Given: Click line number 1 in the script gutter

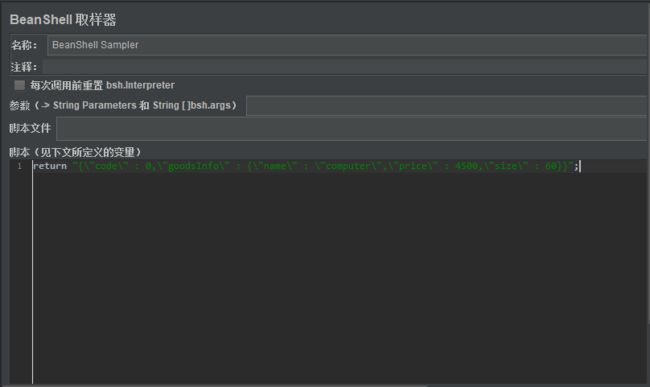Looking at the screenshot, I should (19, 166).
